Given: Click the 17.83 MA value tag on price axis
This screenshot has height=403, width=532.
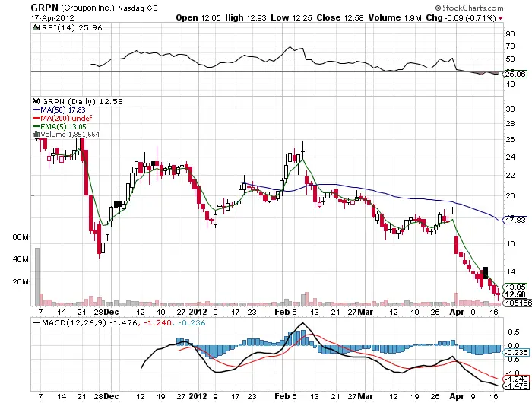Looking at the screenshot, I should (x=515, y=220).
